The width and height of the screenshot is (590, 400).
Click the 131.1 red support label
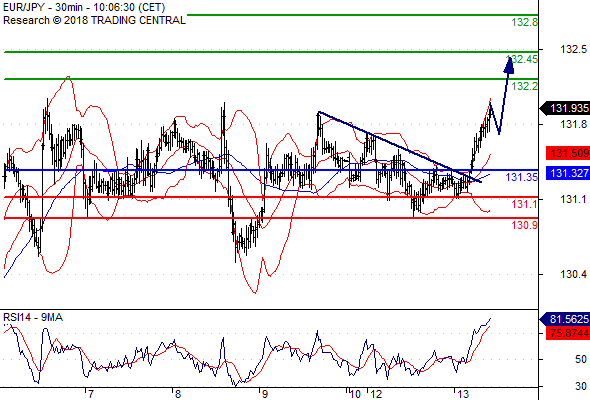pyautogui.click(x=525, y=204)
